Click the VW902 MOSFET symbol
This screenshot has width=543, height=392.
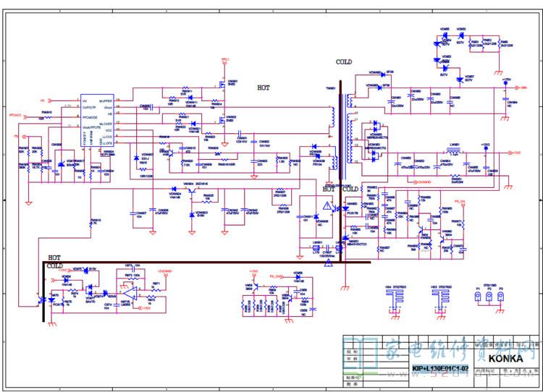[222, 120]
